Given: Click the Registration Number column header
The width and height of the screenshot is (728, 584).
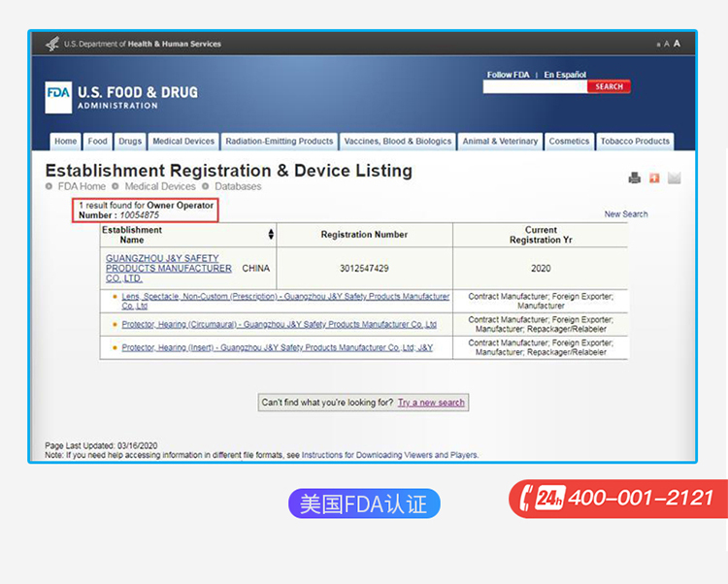Looking at the screenshot, I should pos(364,235).
